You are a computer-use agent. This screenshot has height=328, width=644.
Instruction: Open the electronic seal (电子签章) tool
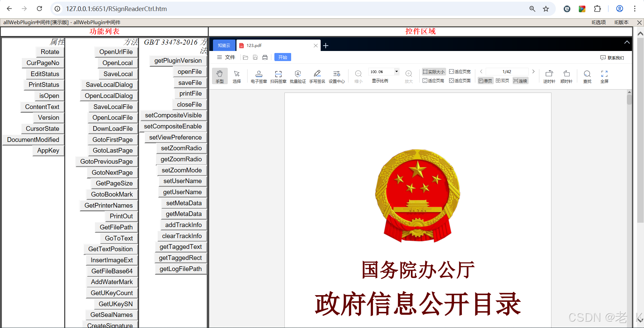[259, 76]
